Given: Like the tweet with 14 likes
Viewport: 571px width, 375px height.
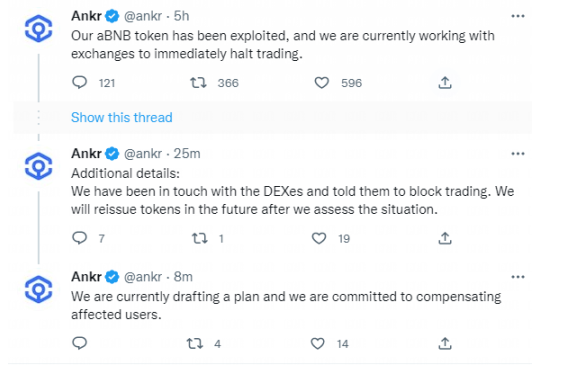Looking at the screenshot, I should 318,343.
